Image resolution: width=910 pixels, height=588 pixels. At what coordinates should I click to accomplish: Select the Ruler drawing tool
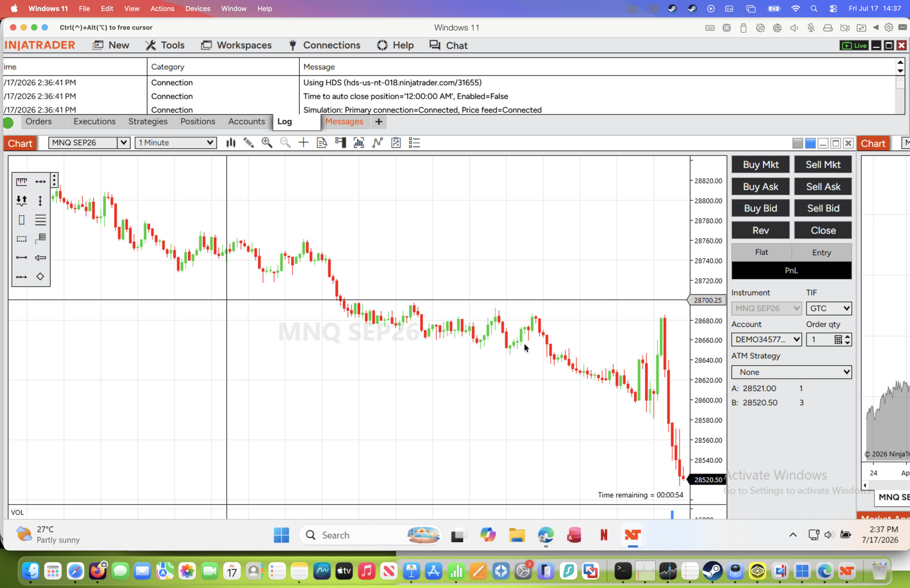(x=21, y=182)
